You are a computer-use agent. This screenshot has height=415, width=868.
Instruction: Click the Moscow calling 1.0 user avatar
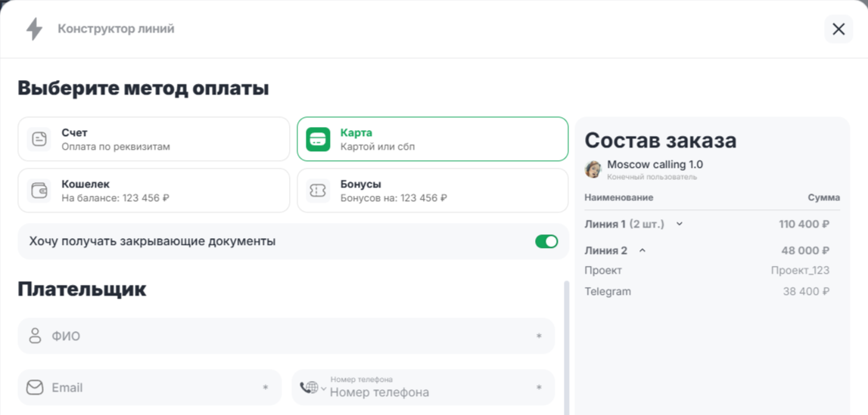click(x=593, y=169)
